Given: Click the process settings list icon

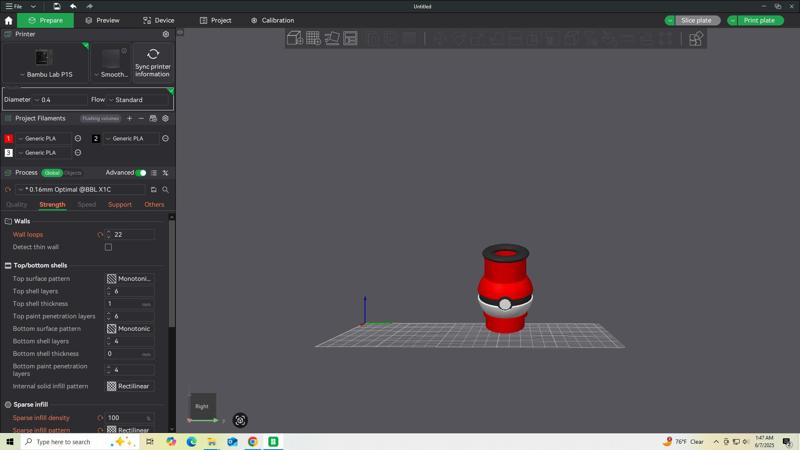Looking at the screenshot, I should click(154, 173).
